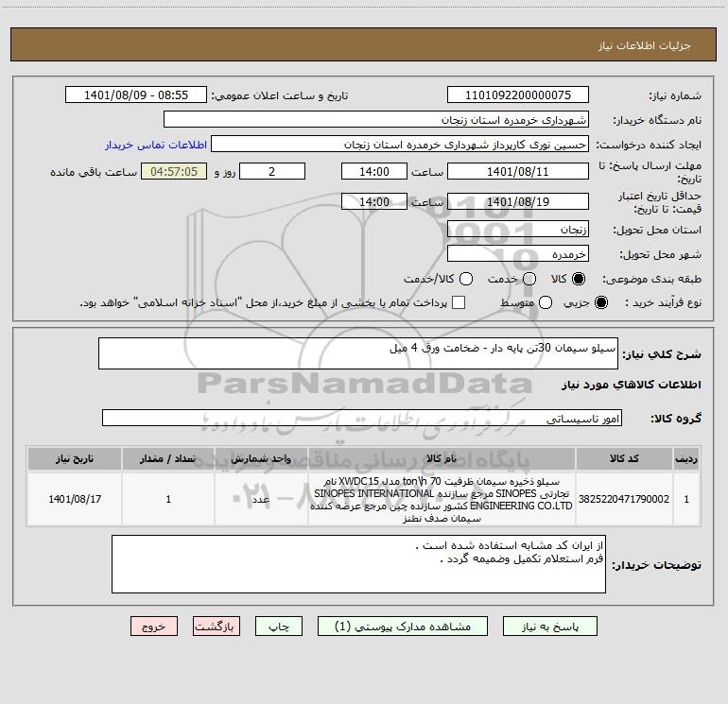Image resolution: width=728 pixels, height=704 pixels.
Task: Click the نام کالا column header
Action: [x=442, y=459]
